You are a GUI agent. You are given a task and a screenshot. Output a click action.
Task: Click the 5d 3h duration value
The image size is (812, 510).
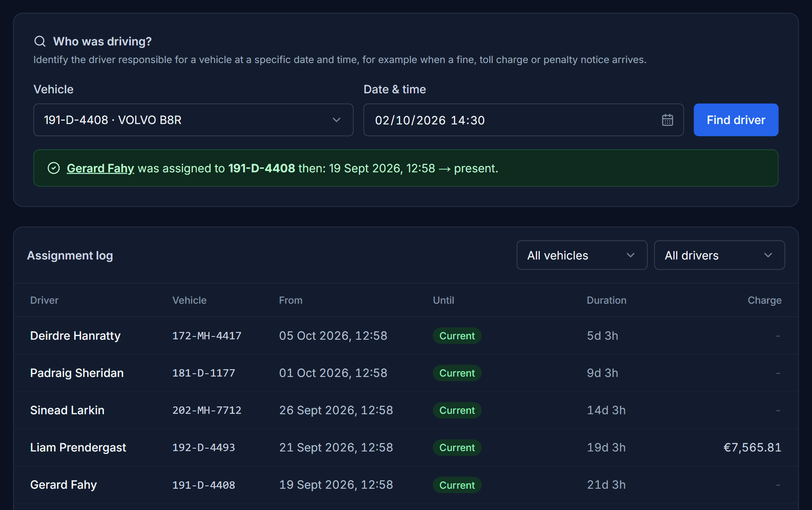click(x=602, y=336)
